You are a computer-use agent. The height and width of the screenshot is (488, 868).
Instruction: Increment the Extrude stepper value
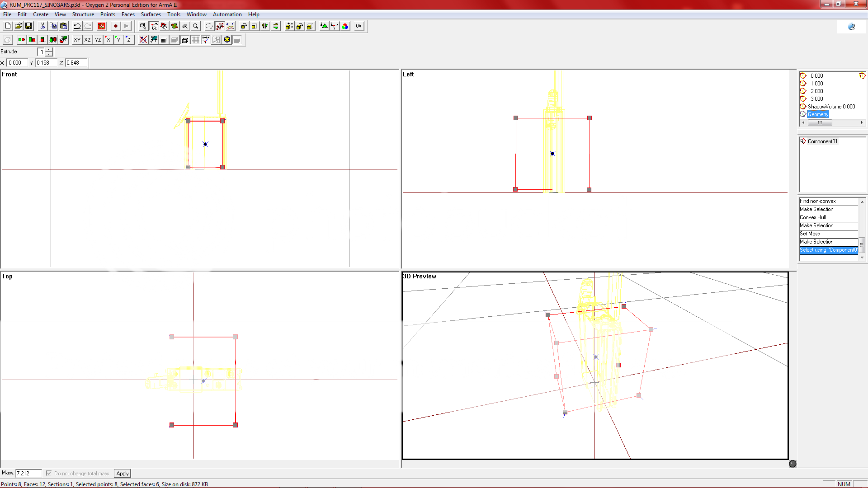pos(49,49)
